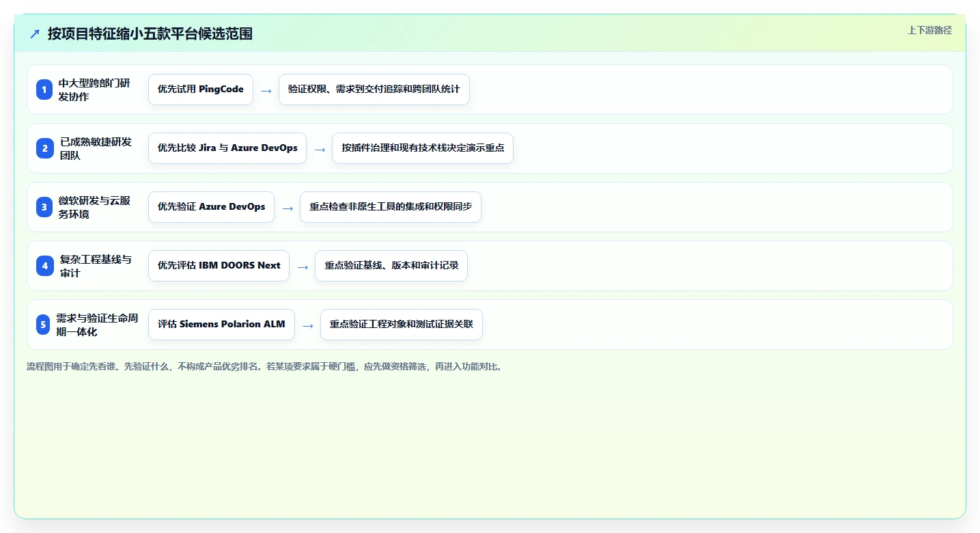Click the 优先试用 PingCode box
The width and height of the screenshot is (980, 533).
(x=201, y=90)
